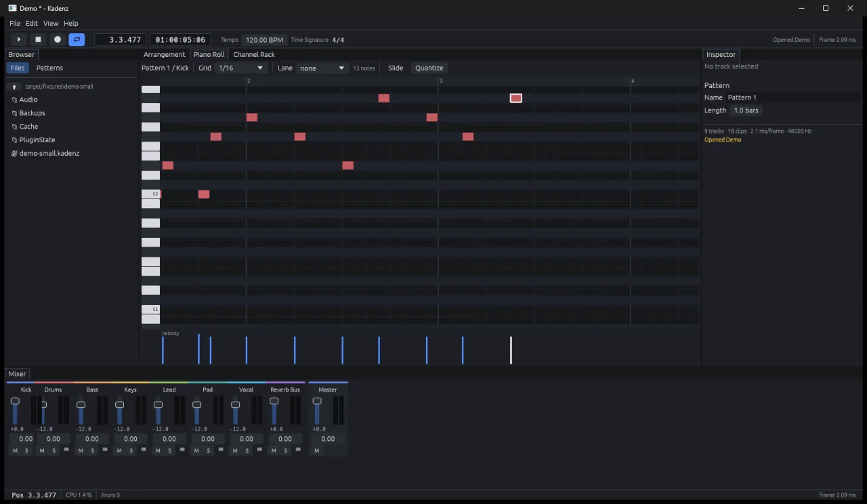Switch to the Channel Rack tab
867x504 pixels.
coord(254,54)
